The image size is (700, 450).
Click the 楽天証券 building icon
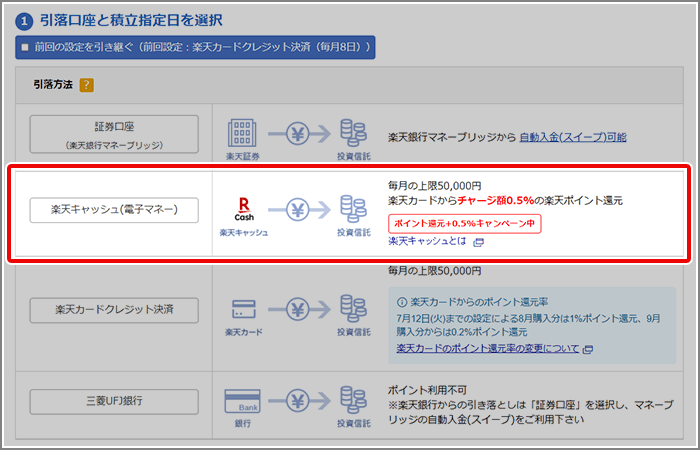tap(242, 133)
